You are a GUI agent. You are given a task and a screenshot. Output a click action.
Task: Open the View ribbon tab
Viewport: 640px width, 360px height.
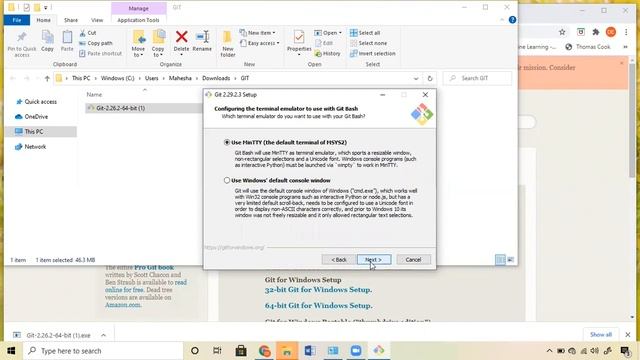[97, 20]
